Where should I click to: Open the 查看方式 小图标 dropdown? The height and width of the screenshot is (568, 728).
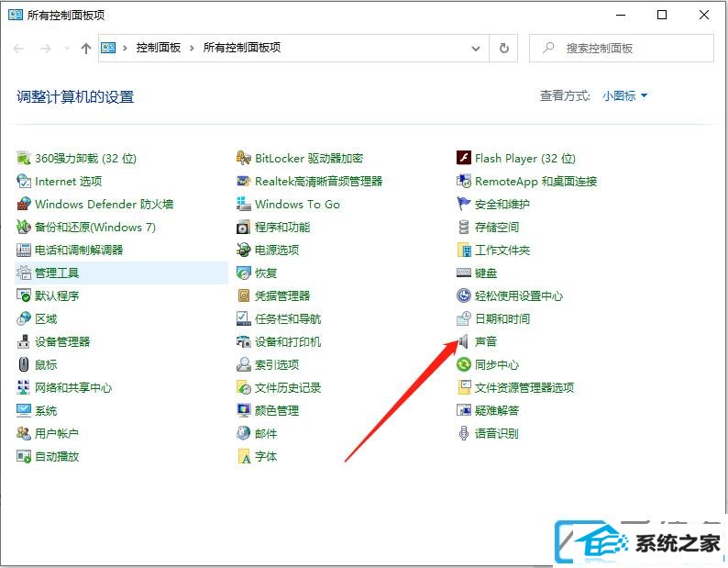[624, 96]
